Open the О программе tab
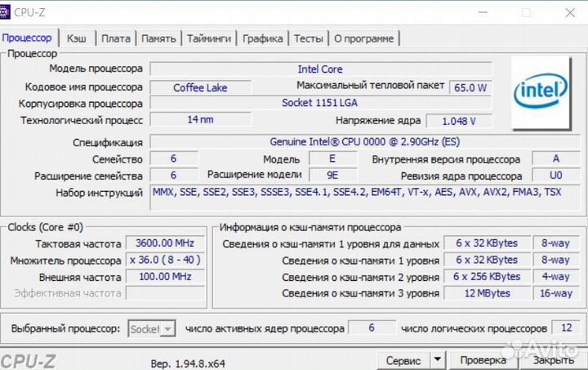 point(363,38)
